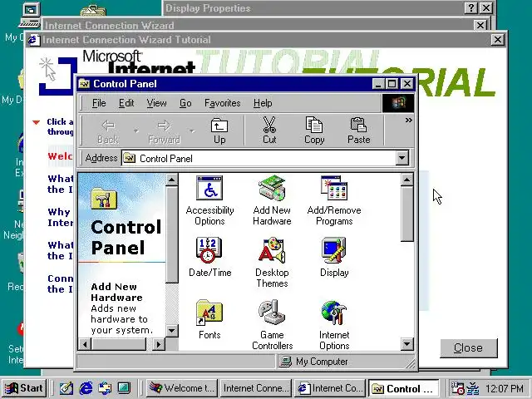The height and width of the screenshot is (399, 532).
Task: Open the Edit menu
Action: click(x=126, y=103)
